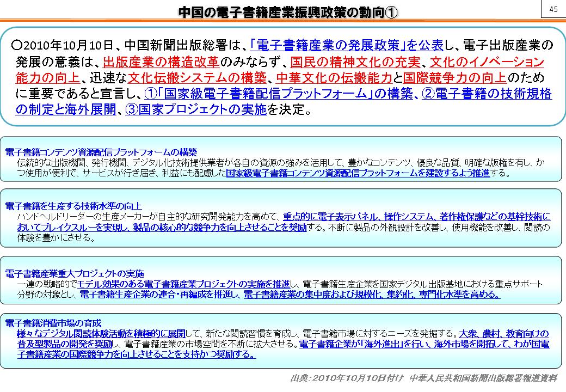Click underlined 電子書籍企業が「海外進出」を行い text
566x392 pixels.
coord(365,344)
